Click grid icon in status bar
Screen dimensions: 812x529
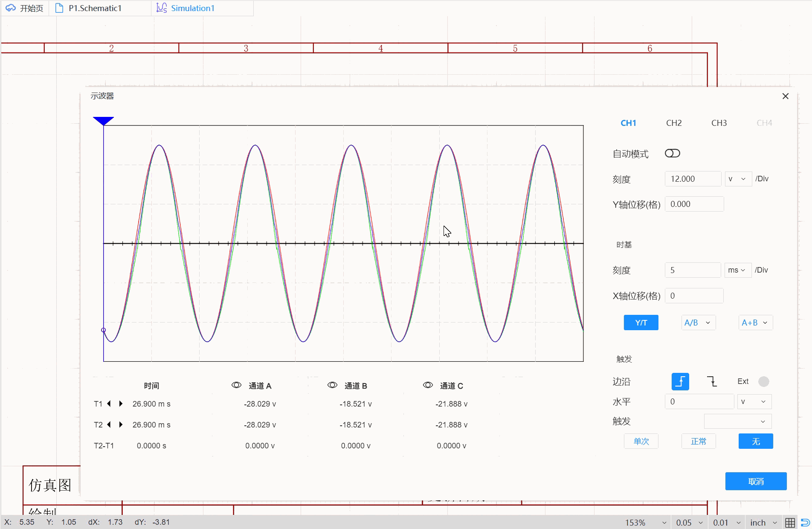point(790,523)
